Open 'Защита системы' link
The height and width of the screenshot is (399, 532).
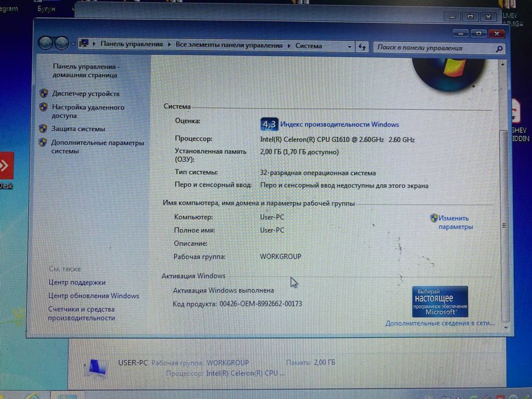pos(78,129)
